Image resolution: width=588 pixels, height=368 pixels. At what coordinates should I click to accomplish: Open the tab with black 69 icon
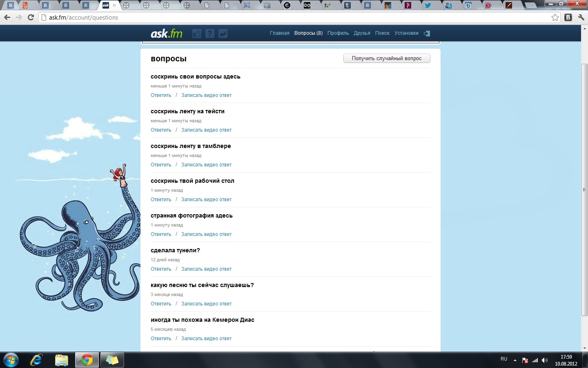pos(307,5)
